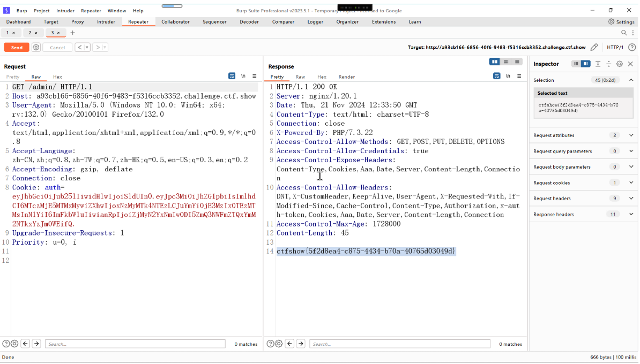Open Inspector settings gear
The height and width of the screenshot is (364, 640).
click(x=620, y=64)
